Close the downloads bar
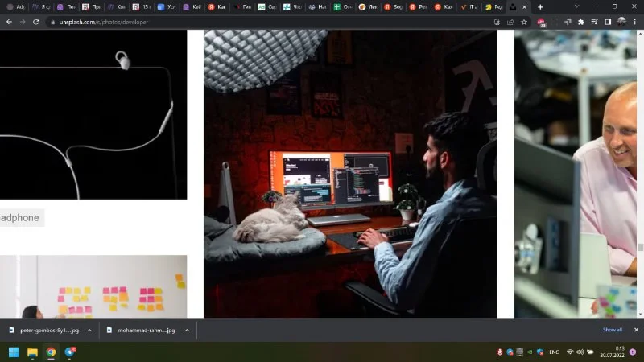 [635, 330]
